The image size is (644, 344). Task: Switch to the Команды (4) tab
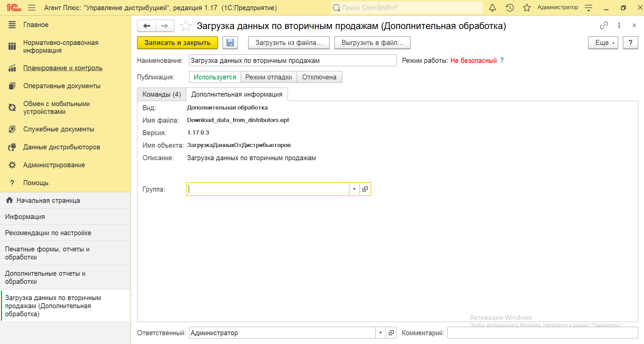pos(162,94)
